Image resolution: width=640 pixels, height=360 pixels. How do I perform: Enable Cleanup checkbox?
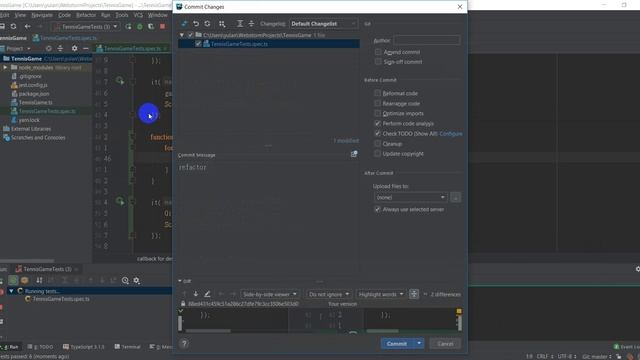click(378, 144)
